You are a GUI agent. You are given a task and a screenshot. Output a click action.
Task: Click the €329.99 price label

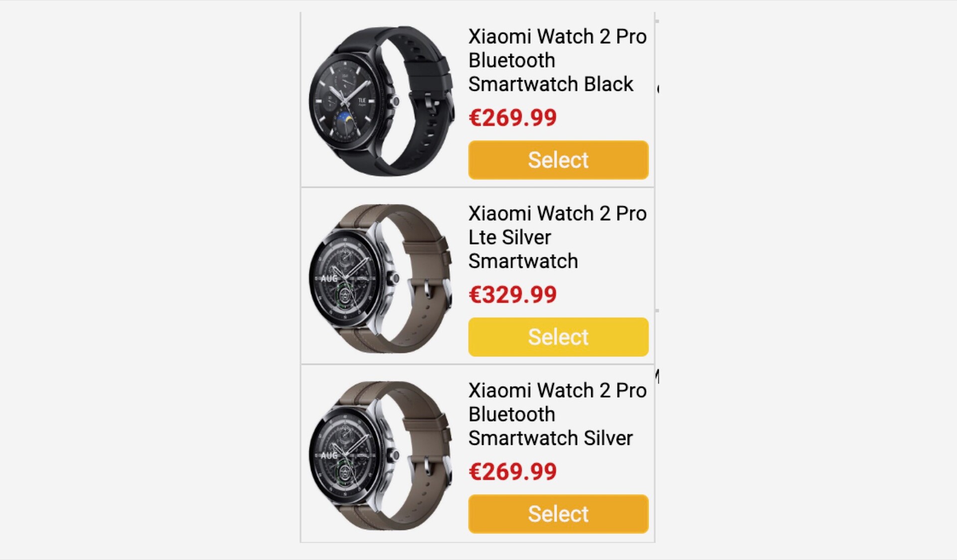[x=512, y=294]
